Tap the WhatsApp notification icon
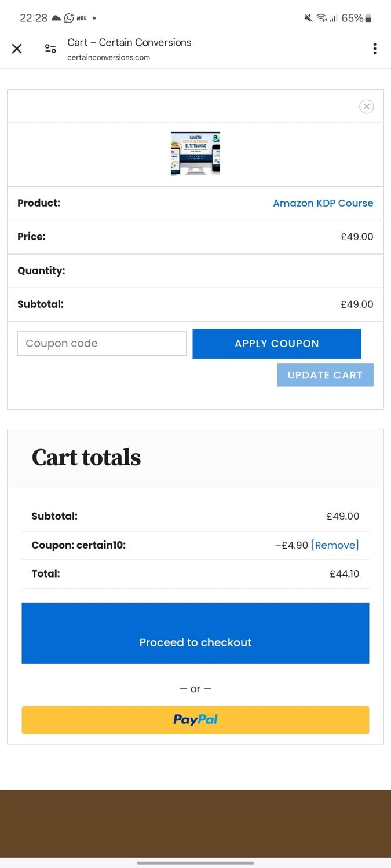Image resolution: width=391 pixels, height=868 pixels. pyautogui.click(x=69, y=18)
